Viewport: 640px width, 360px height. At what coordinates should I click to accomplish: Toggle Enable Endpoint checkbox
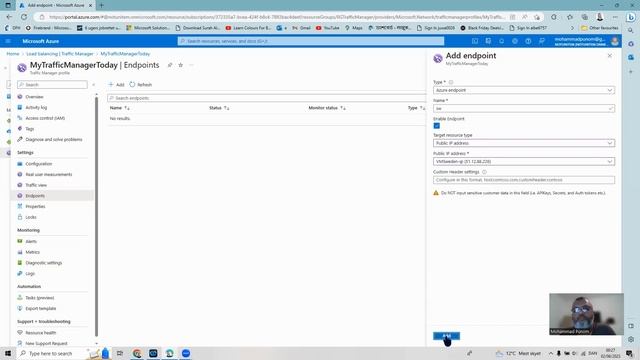[437, 126]
